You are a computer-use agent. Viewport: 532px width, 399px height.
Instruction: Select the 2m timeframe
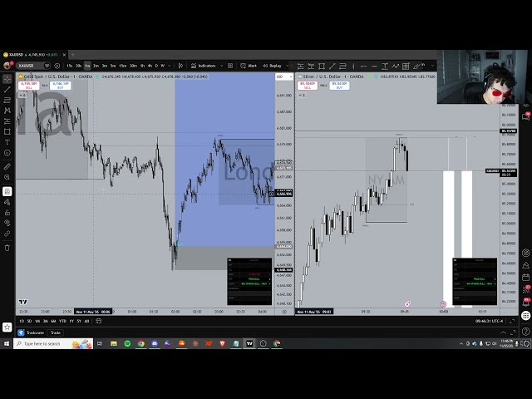click(x=96, y=66)
